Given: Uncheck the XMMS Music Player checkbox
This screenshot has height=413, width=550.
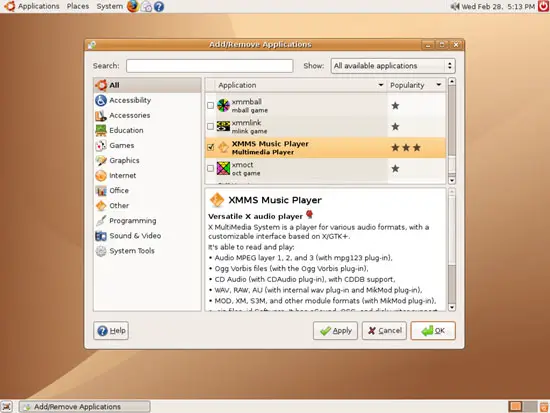Looking at the screenshot, I should (210, 147).
